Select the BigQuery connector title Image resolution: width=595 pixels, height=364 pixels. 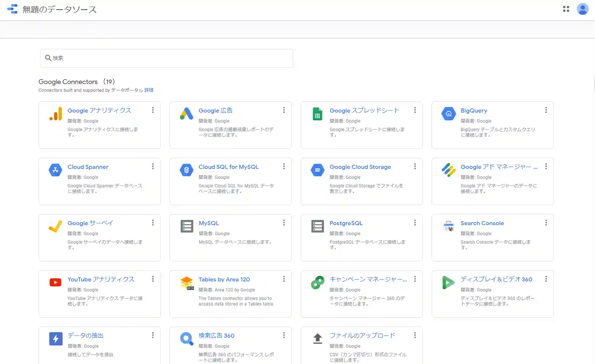[474, 111]
